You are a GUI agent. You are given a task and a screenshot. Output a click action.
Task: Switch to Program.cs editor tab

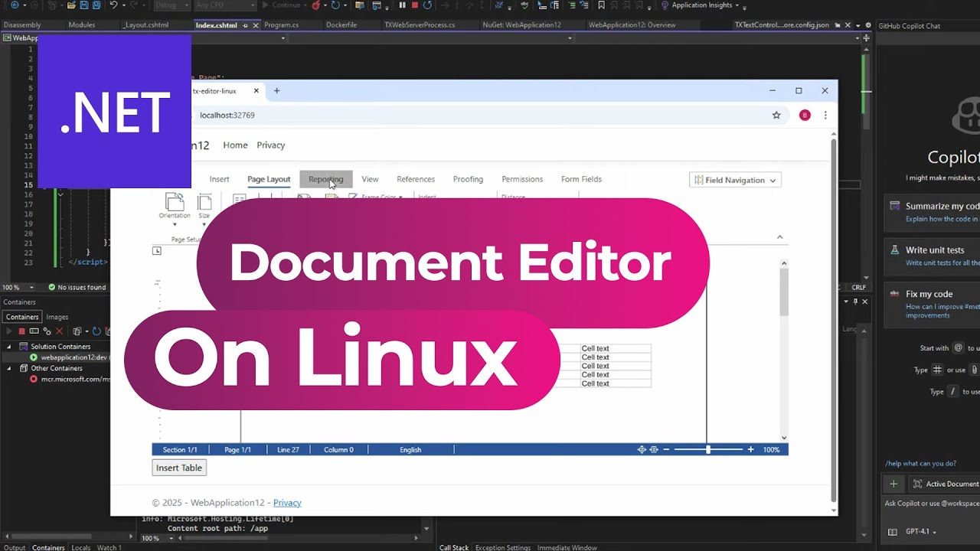(281, 24)
